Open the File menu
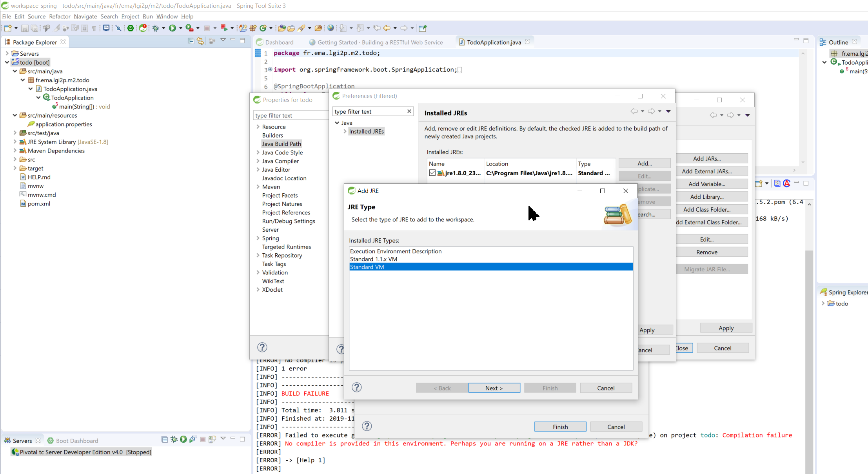This screenshot has height=474, width=868. pos(7,16)
